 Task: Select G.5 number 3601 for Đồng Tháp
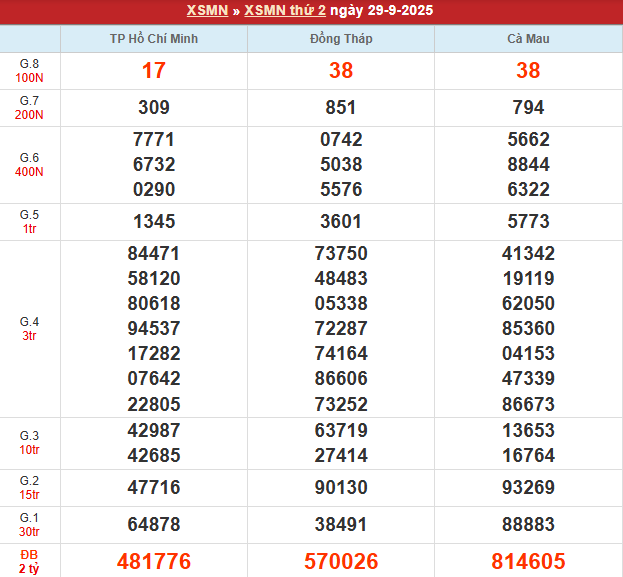(341, 222)
